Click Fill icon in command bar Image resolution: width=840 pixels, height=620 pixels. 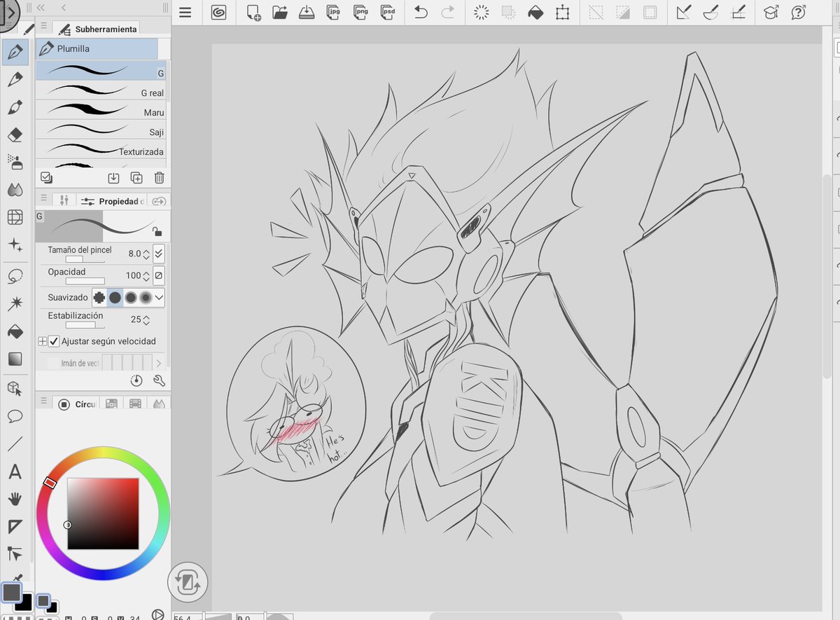535,12
